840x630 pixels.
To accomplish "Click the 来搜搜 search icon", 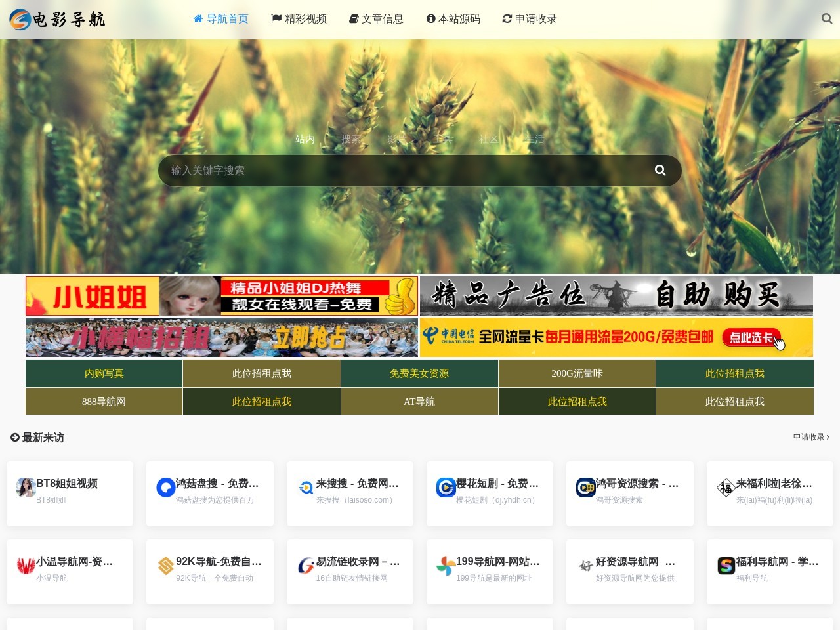I will coord(306,488).
